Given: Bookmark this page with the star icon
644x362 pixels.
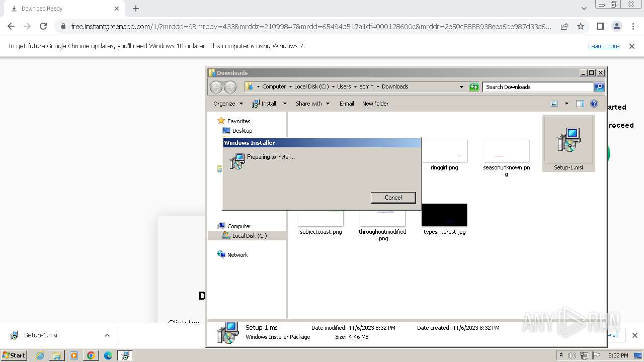Looking at the screenshot, I should click(x=581, y=26).
